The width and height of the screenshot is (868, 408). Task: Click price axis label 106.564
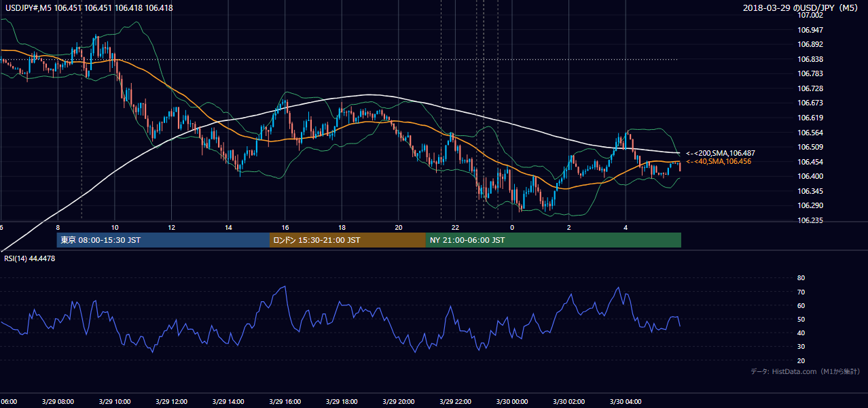click(x=810, y=133)
